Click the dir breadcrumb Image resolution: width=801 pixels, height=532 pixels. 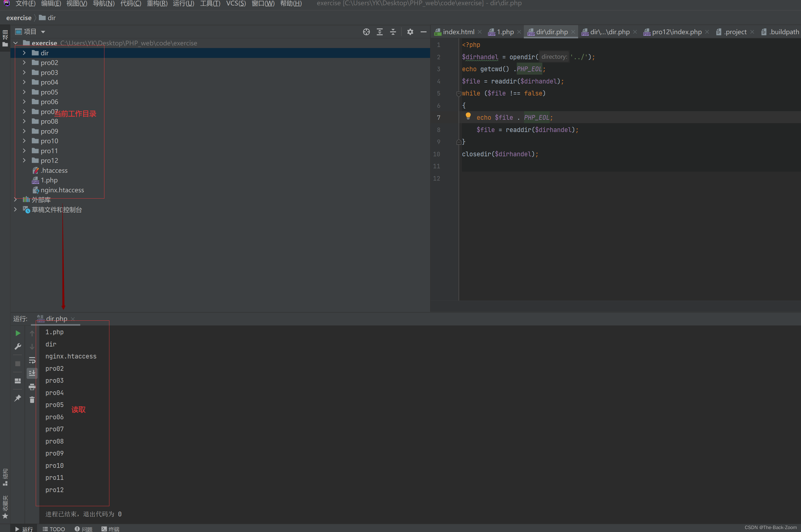click(x=47, y=18)
